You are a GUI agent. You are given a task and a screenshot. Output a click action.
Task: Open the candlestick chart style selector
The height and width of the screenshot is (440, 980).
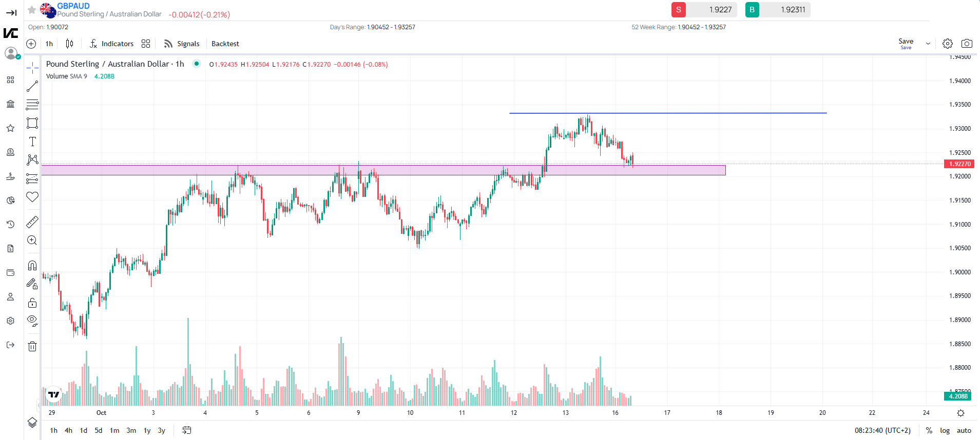[x=69, y=44]
